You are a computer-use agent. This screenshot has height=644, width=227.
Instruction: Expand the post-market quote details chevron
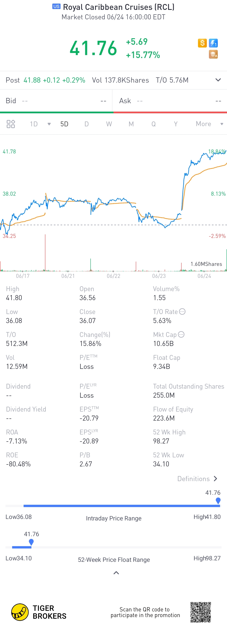(x=218, y=80)
